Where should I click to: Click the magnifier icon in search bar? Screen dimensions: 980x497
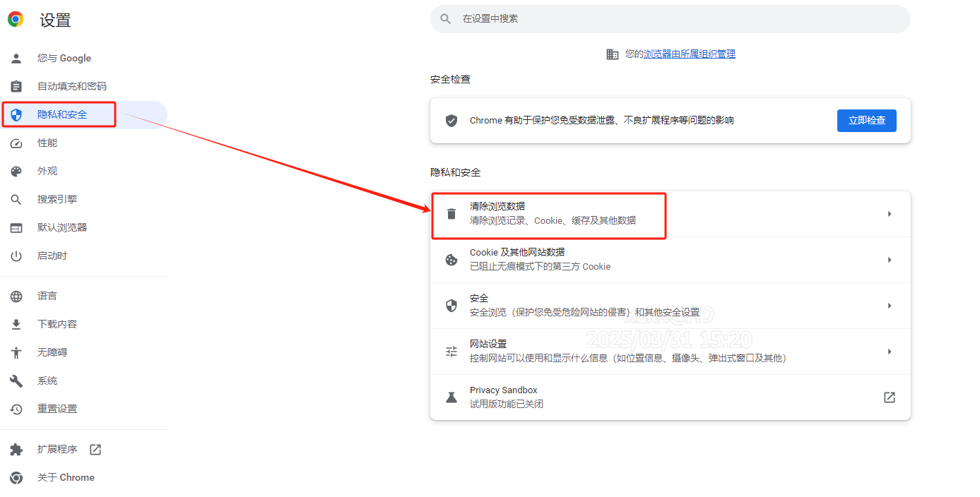(x=446, y=19)
